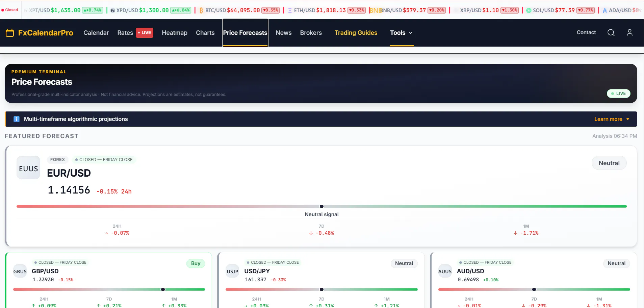
Task: Click the GBP/USD signal gauge marker
Action: (x=163, y=289)
